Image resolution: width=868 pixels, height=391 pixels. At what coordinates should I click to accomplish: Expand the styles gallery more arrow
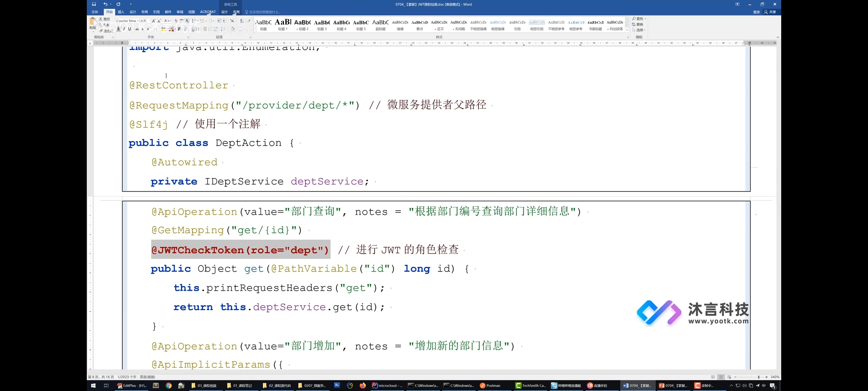pyautogui.click(x=627, y=30)
